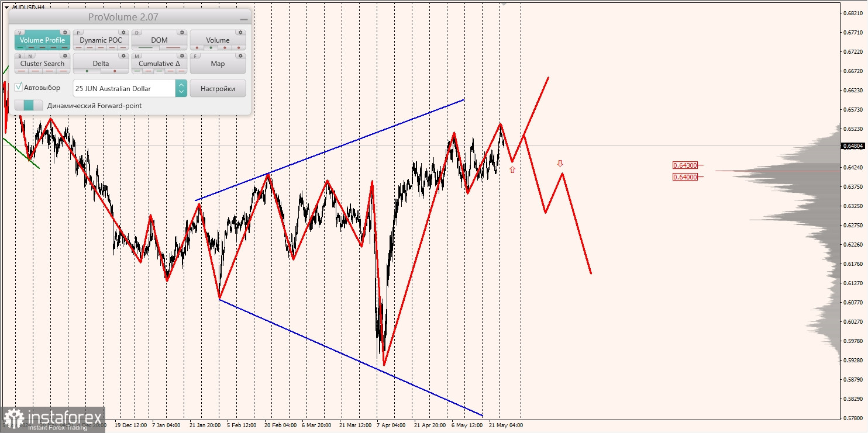
Task: Click the B hotkey tag on Cluster Search
Action: point(20,56)
